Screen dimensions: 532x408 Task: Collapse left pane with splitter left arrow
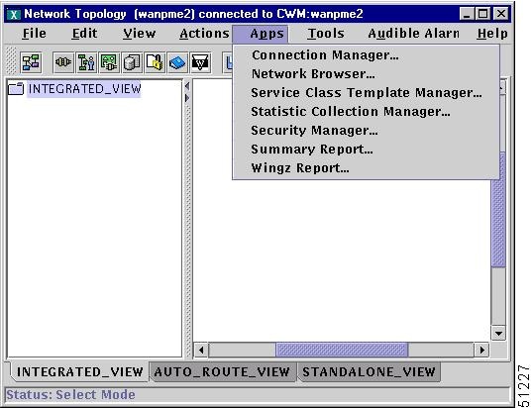(187, 86)
